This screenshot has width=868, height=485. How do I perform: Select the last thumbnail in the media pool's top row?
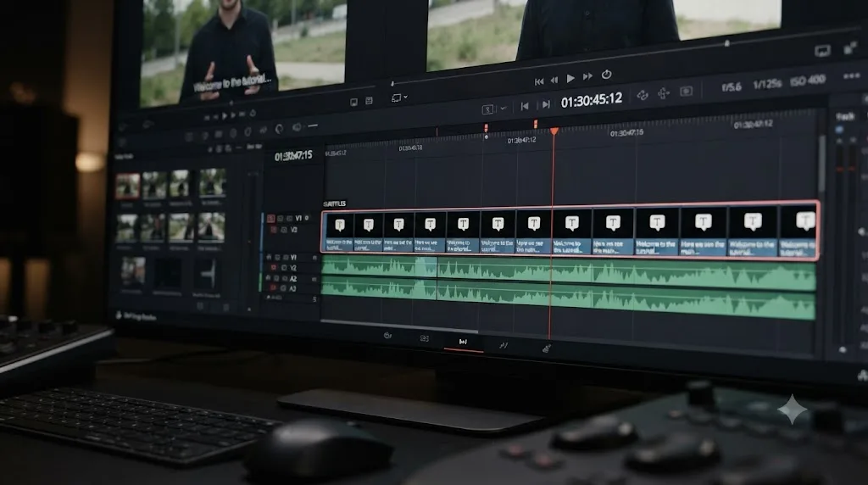[213, 182]
